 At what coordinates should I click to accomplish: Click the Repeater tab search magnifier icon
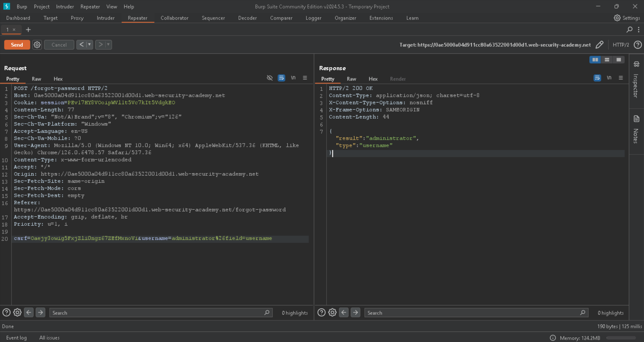[629, 30]
